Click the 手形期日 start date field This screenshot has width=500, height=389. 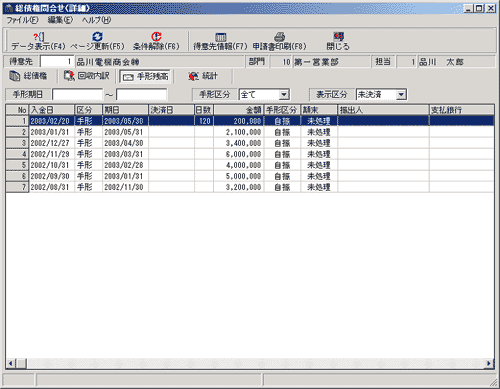tap(77, 95)
